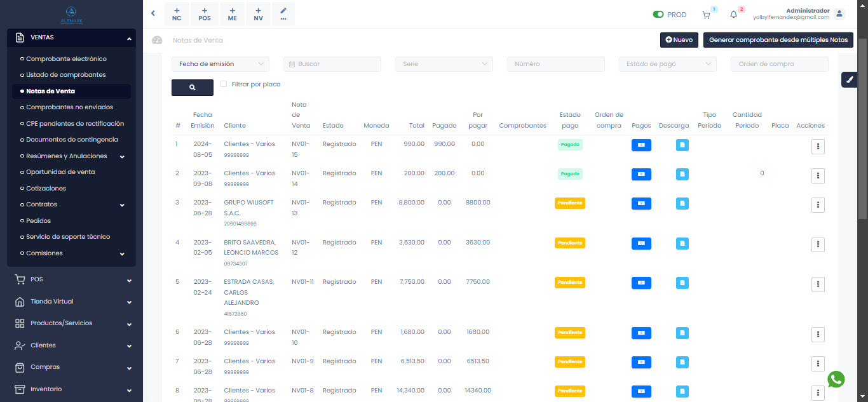The image size is (868, 402).
Task: Click the dark search magnifier button
Action: [192, 88]
